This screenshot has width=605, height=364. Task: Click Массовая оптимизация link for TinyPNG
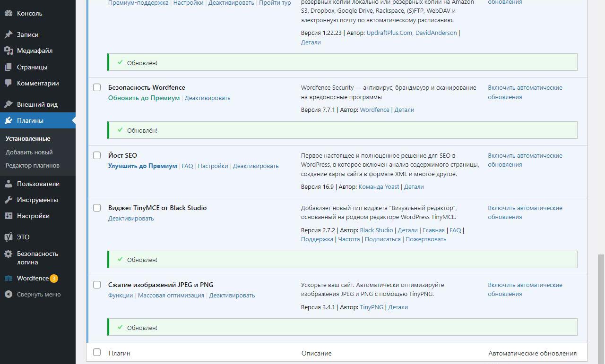coord(171,295)
